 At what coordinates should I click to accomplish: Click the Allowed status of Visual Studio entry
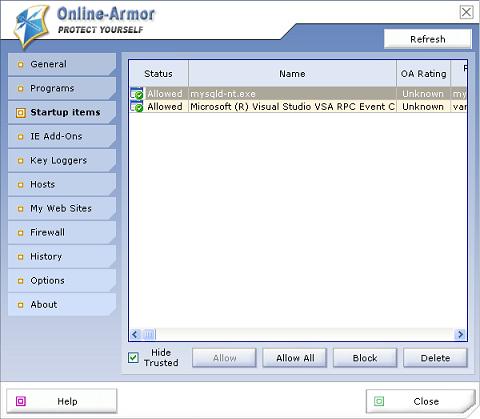click(x=165, y=106)
